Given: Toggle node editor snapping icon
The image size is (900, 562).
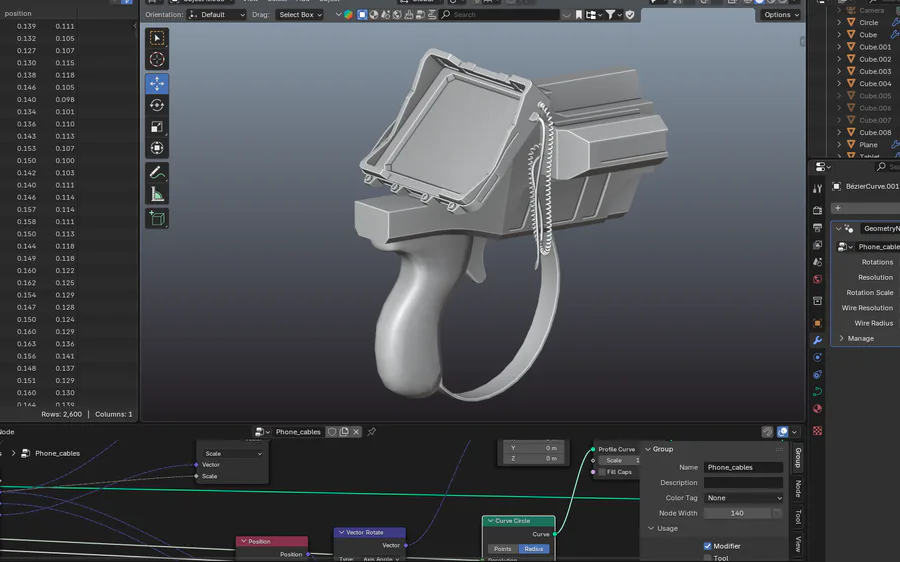Looking at the screenshot, I should 767,432.
